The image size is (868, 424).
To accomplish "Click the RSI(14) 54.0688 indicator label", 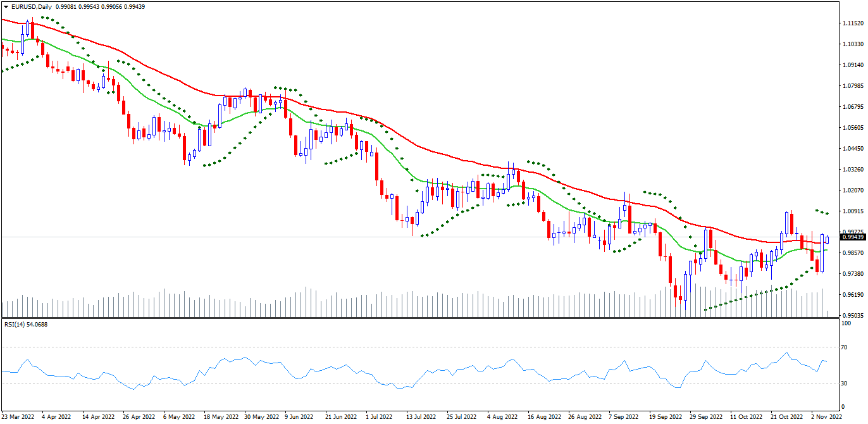I will point(26,325).
